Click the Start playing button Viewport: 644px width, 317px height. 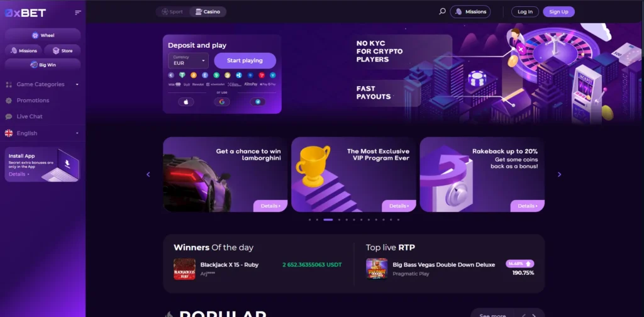click(245, 60)
